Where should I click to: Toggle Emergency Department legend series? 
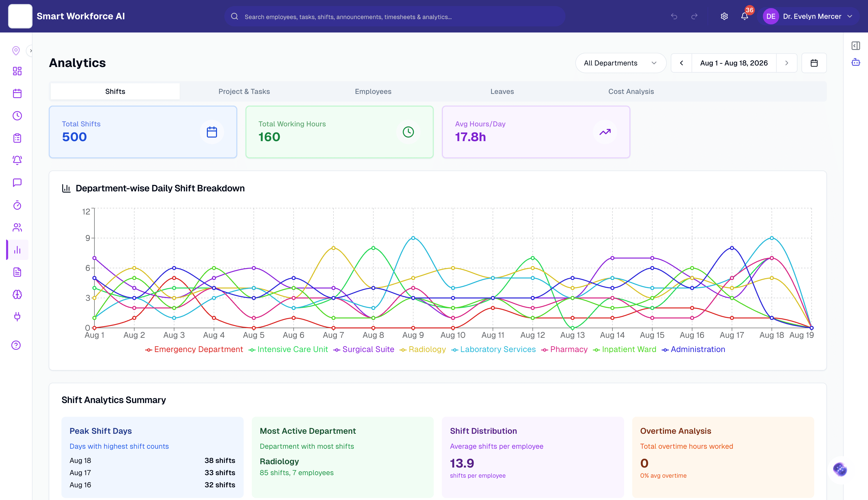[194, 349]
